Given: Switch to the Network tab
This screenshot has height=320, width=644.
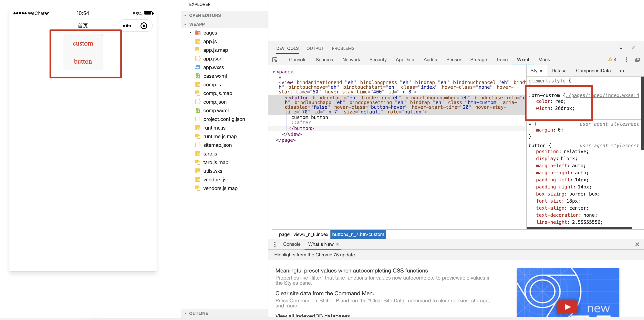Looking at the screenshot, I should click(351, 60).
